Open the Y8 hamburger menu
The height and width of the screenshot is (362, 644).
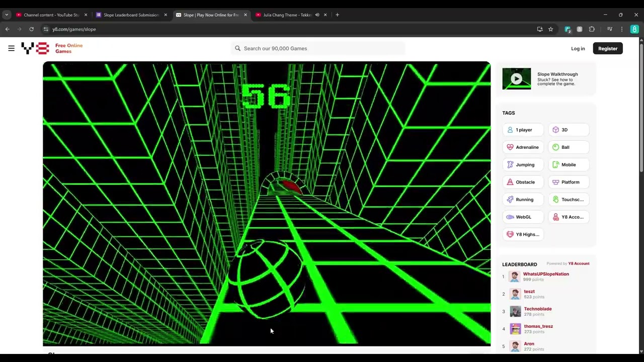click(x=11, y=48)
